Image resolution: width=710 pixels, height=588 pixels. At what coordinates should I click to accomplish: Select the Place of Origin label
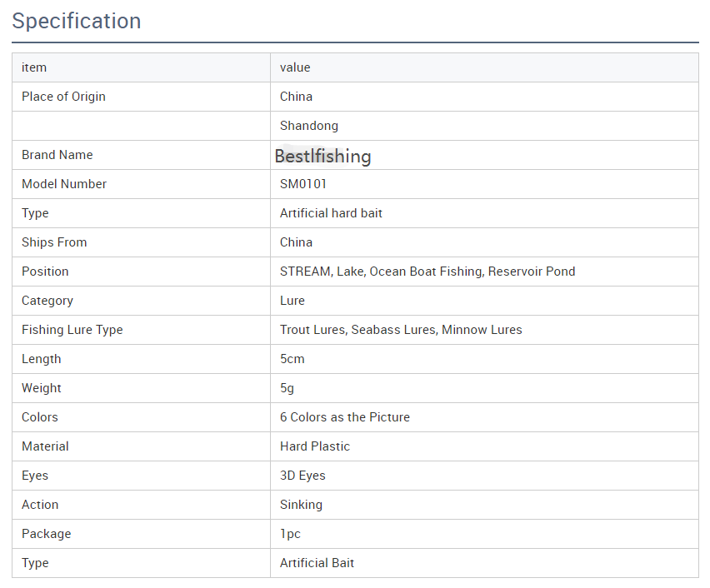pyautogui.click(x=63, y=97)
